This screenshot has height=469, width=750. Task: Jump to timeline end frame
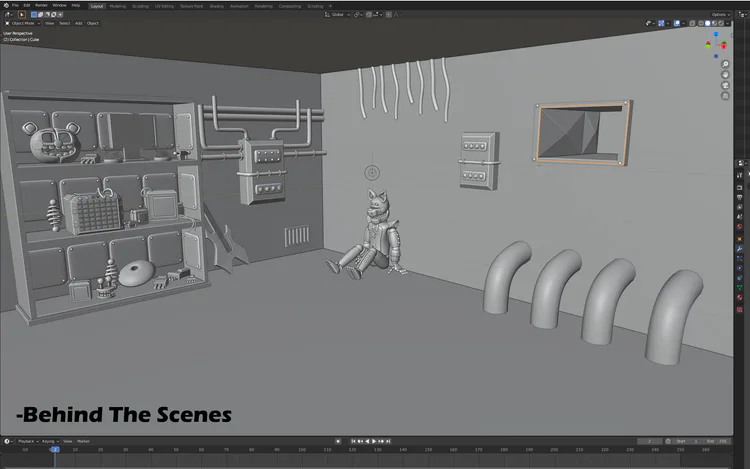pos(388,441)
